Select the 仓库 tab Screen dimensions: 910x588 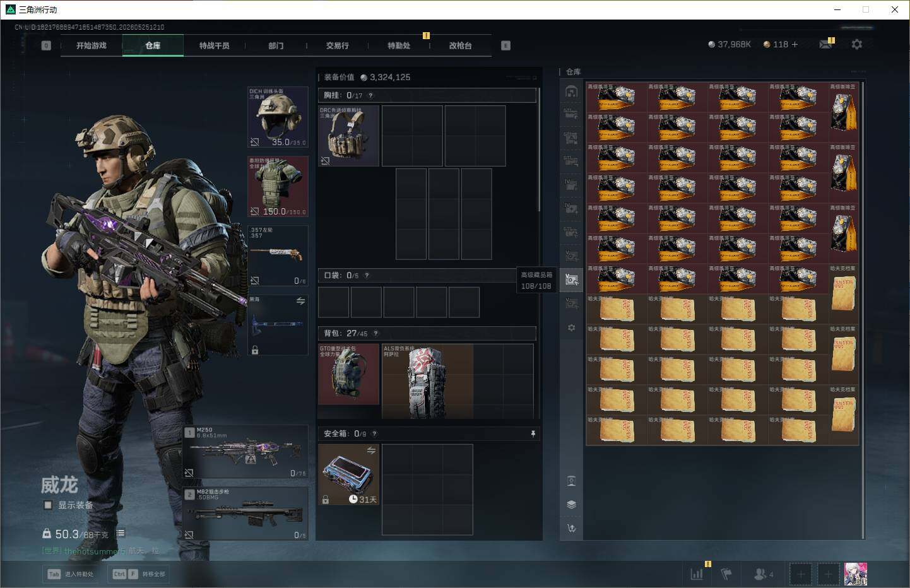(153, 45)
